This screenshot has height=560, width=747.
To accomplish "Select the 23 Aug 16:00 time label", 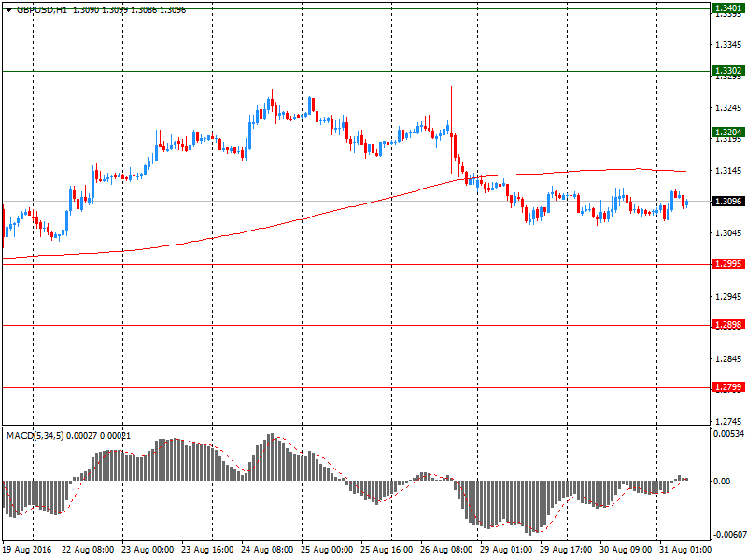I will tap(207, 550).
